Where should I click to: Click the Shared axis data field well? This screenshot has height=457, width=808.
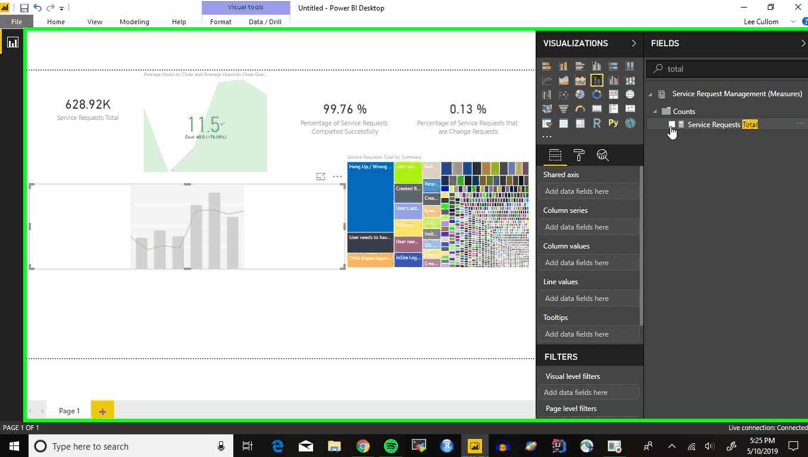tap(590, 191)
